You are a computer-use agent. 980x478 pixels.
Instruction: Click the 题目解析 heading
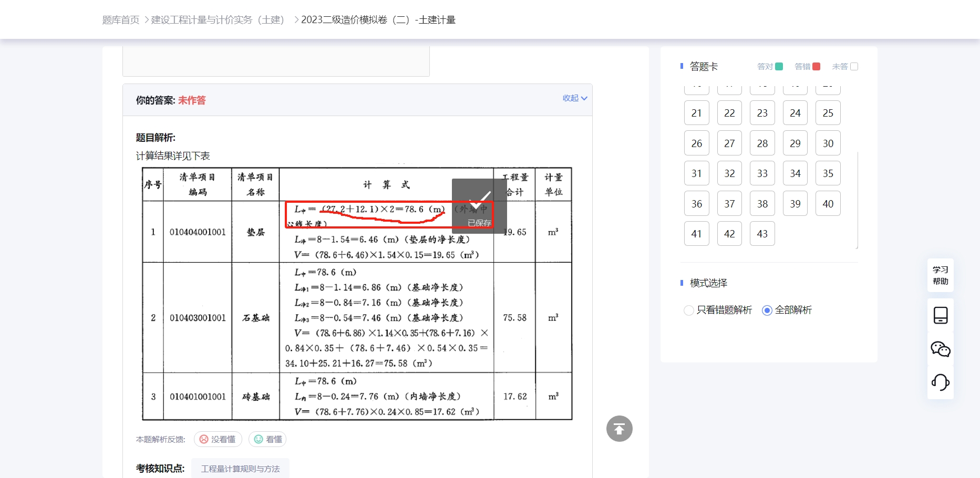156,138
